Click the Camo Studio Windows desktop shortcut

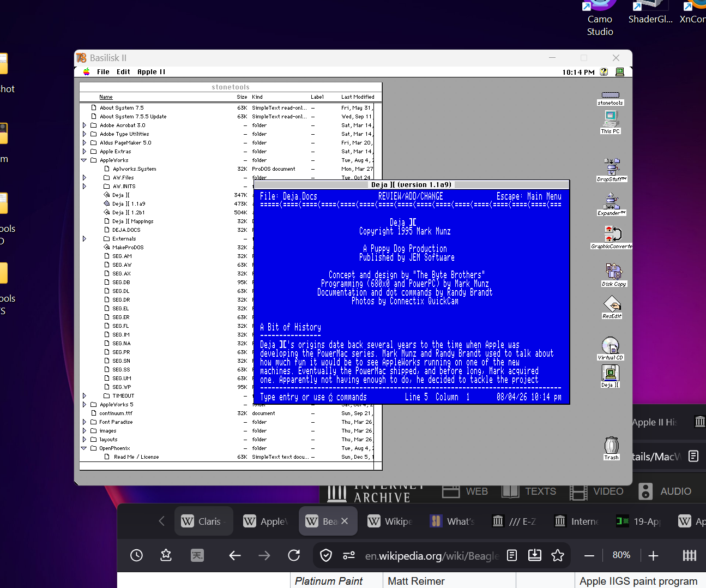coord(600,19)
